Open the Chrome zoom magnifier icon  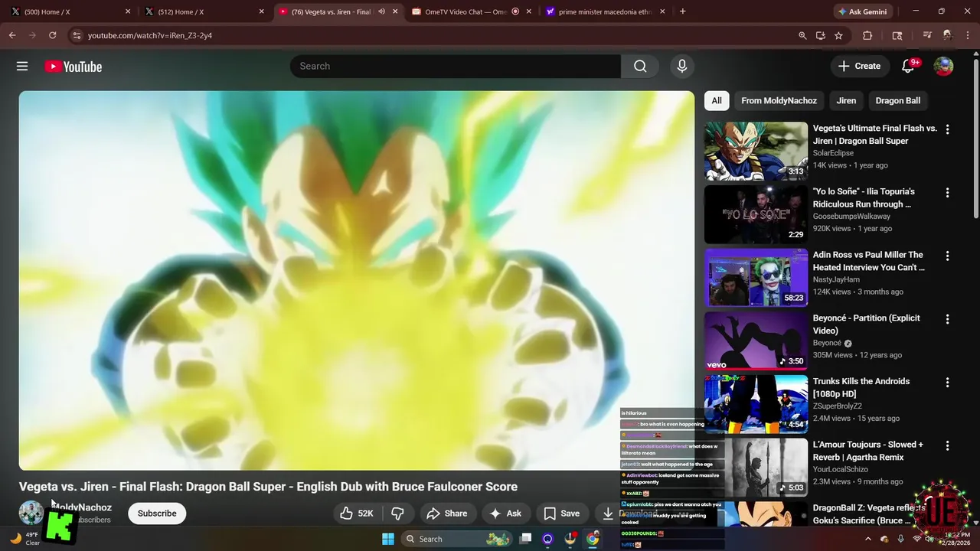tap(802, 35)
